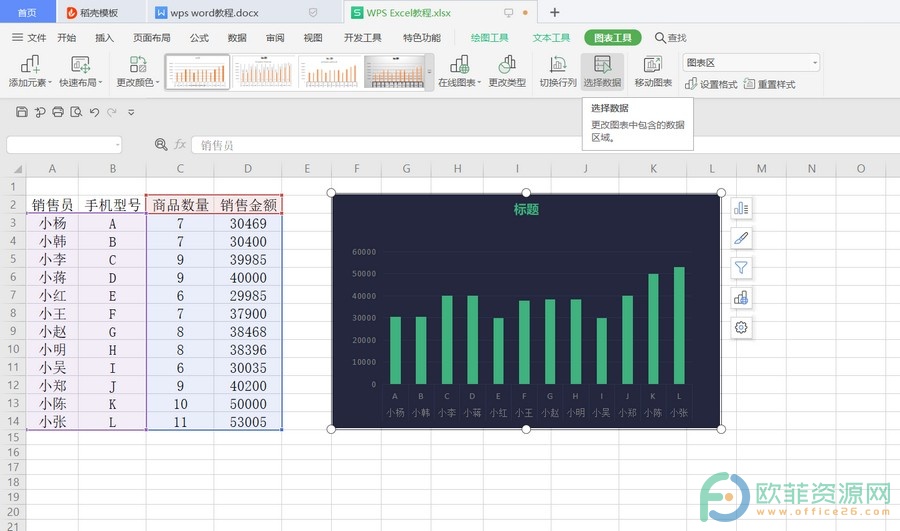Expand the Name Box dropdown
Viewport: 900px width, 531px height.
[x=118, y=145]
